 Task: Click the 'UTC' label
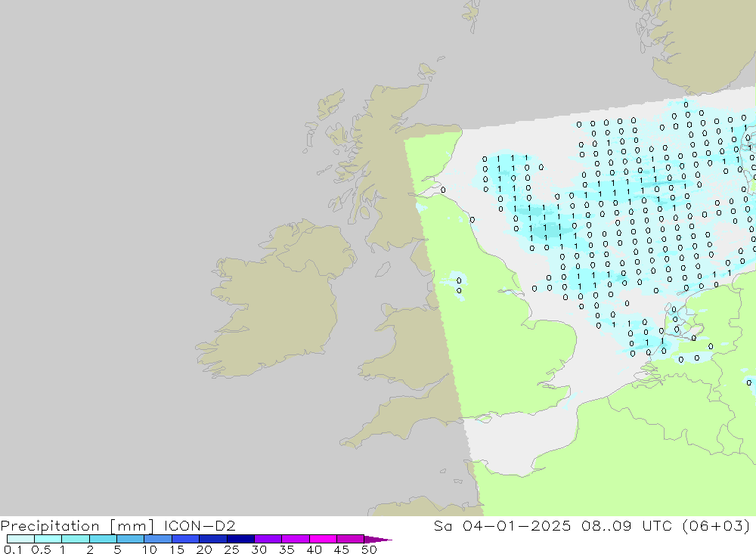(x=657, y=525)
